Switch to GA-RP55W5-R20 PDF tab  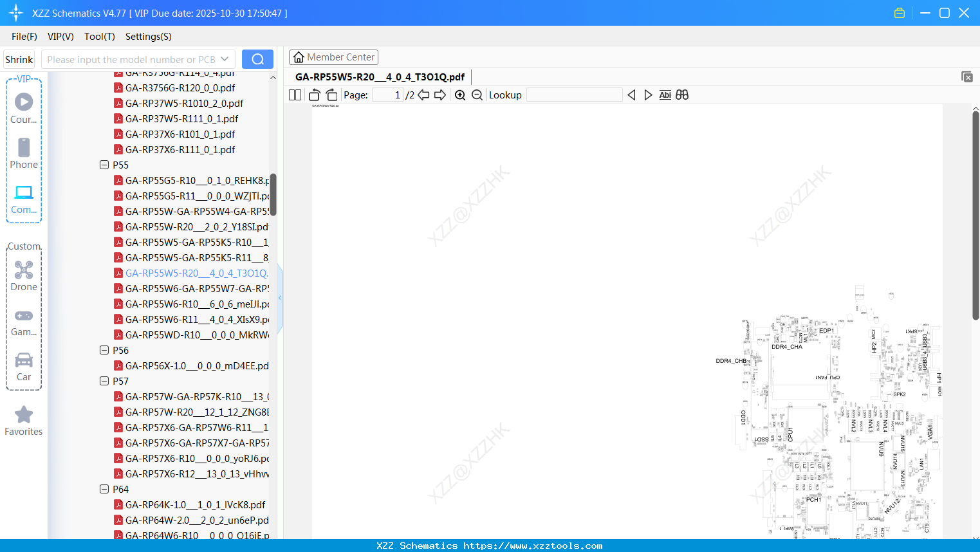tap(380, 77)
